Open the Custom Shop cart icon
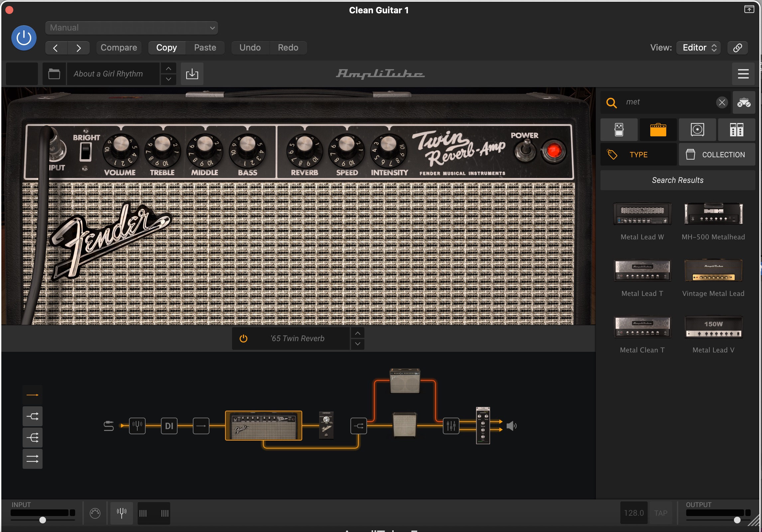The height and width of the screenshot is (532, 762). coord(744,102)
